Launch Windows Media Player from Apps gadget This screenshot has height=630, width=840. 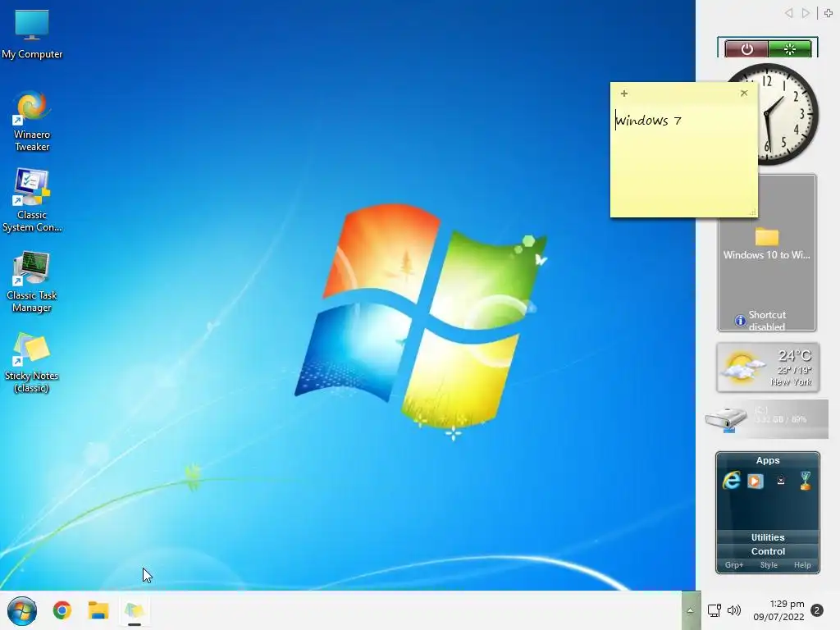(756, 481)
